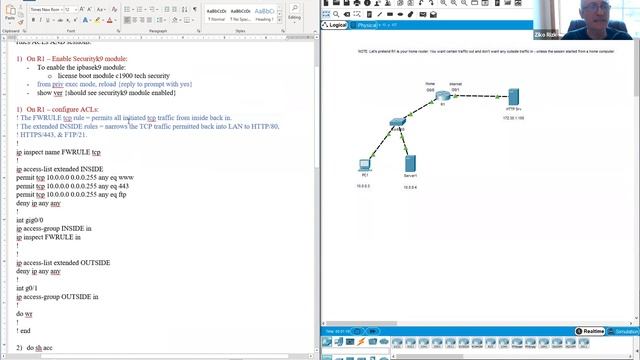The height and width of the screenshot is (360, 640).
Task: Toggle Underline formatting
Action: coord(48,20)
